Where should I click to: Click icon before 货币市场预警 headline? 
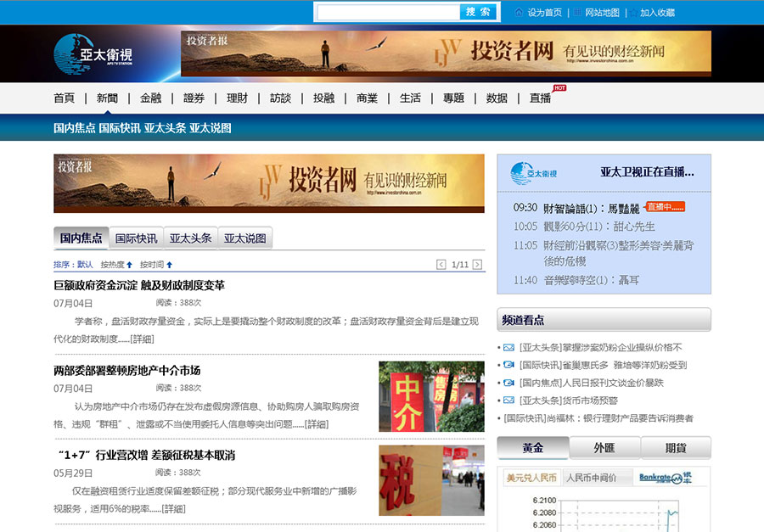point(508,400)
